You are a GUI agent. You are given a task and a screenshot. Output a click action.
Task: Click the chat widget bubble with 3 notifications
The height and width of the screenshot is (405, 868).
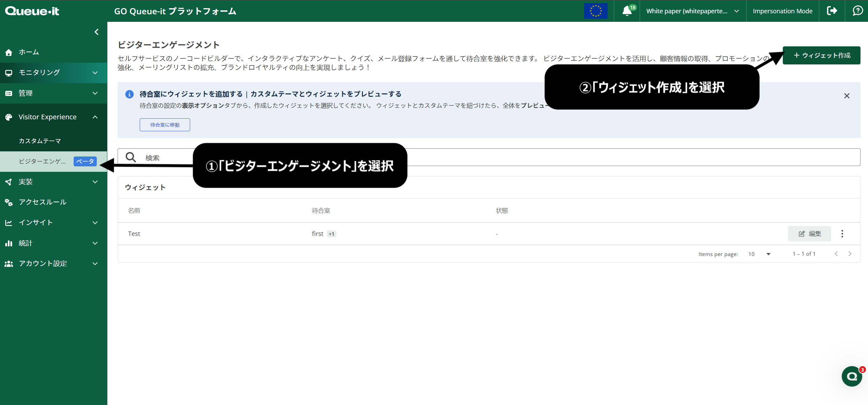852,376
